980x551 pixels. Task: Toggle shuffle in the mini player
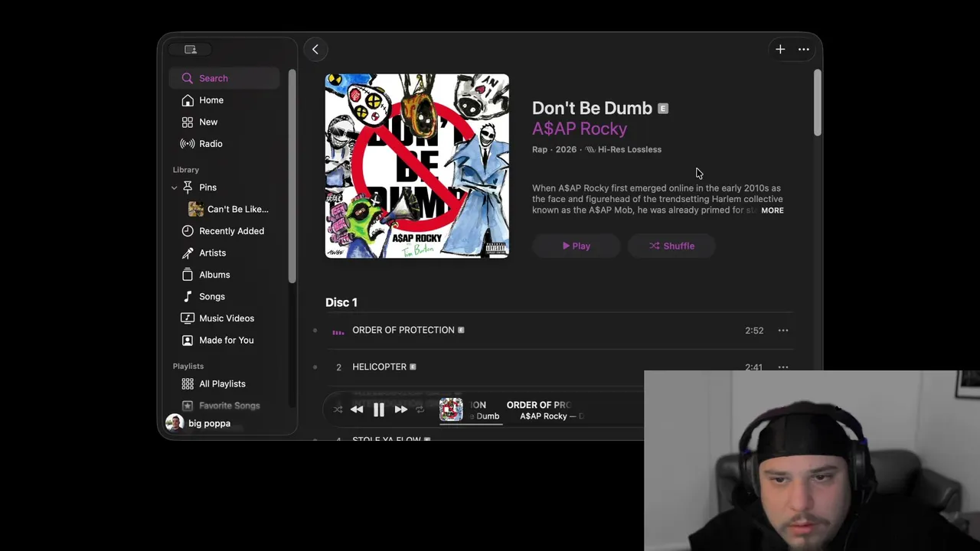(x=338, y=409)
